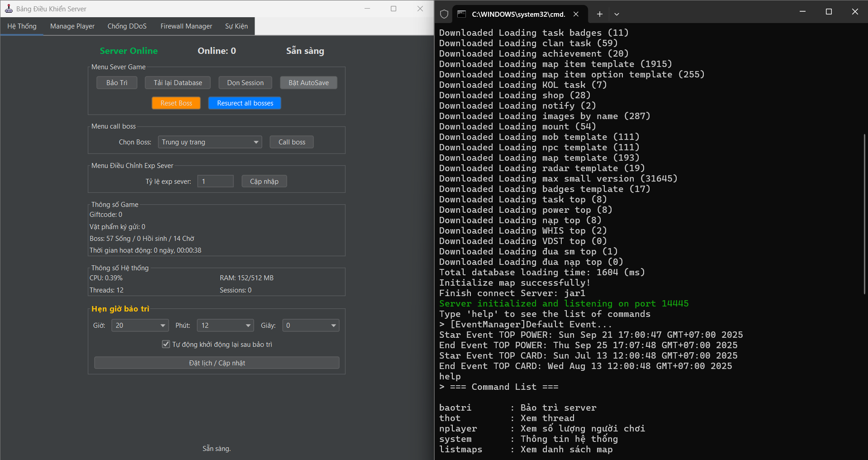Open the Manage Player tab
Viewport: 868px width, 460px height.
(x=72, y=26)
